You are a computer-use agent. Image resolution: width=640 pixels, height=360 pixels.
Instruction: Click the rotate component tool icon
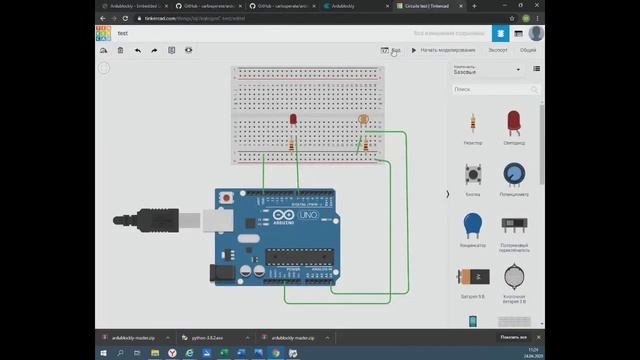pos(104,50)
